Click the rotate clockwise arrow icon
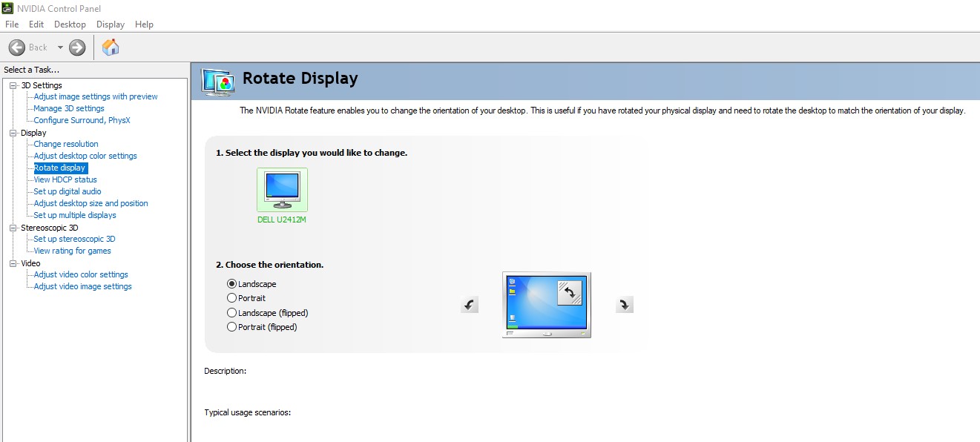This screenshot has width=980, height=442. [625, 304]
